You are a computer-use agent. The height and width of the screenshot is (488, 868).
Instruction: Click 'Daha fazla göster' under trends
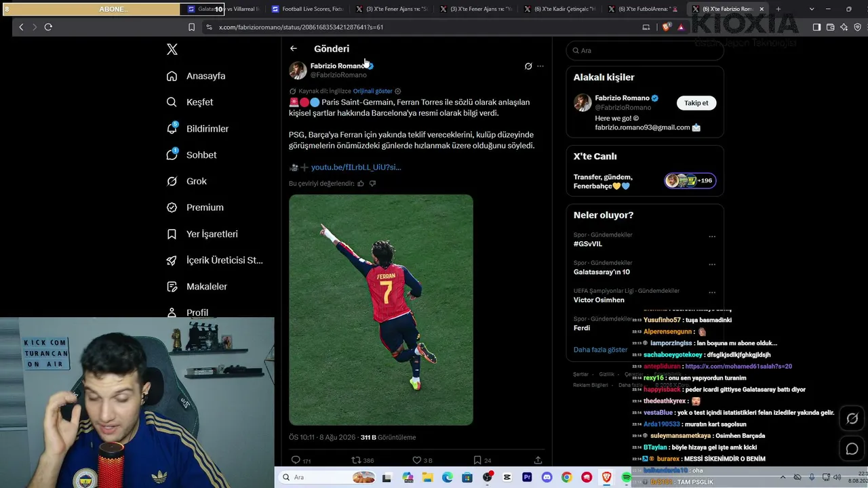[601, 350]
